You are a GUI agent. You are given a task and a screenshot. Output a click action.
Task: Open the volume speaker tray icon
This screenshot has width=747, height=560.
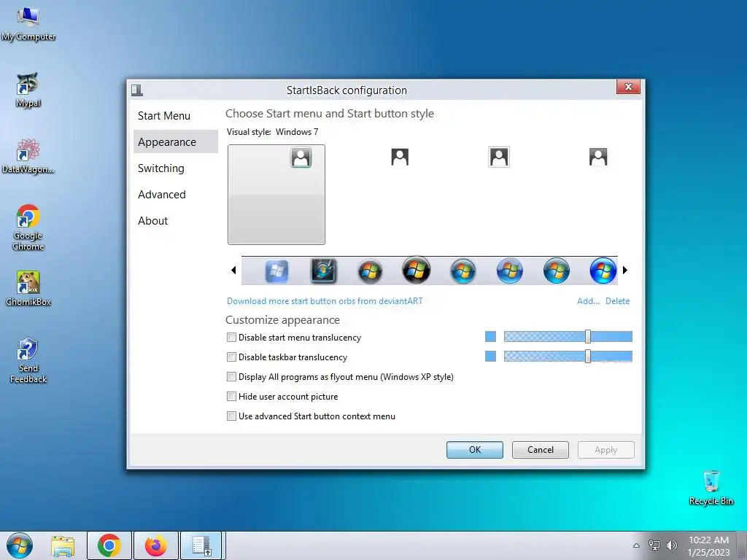pos(672,545)
